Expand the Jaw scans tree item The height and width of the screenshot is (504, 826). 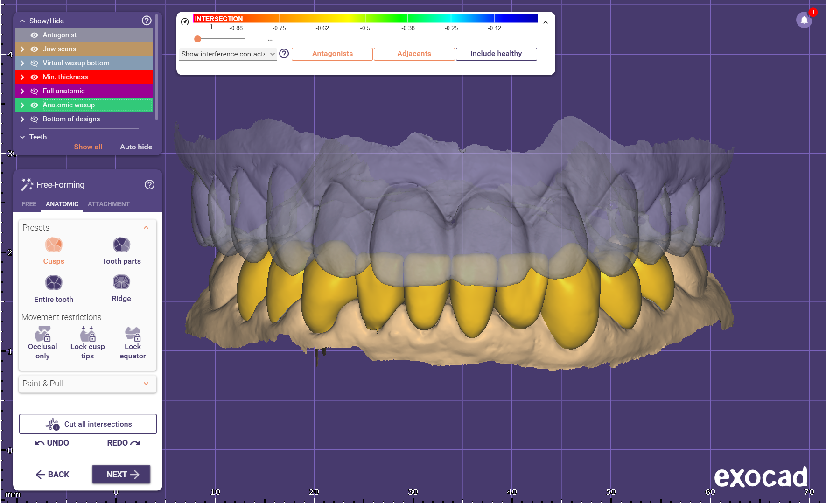[22, 49]
